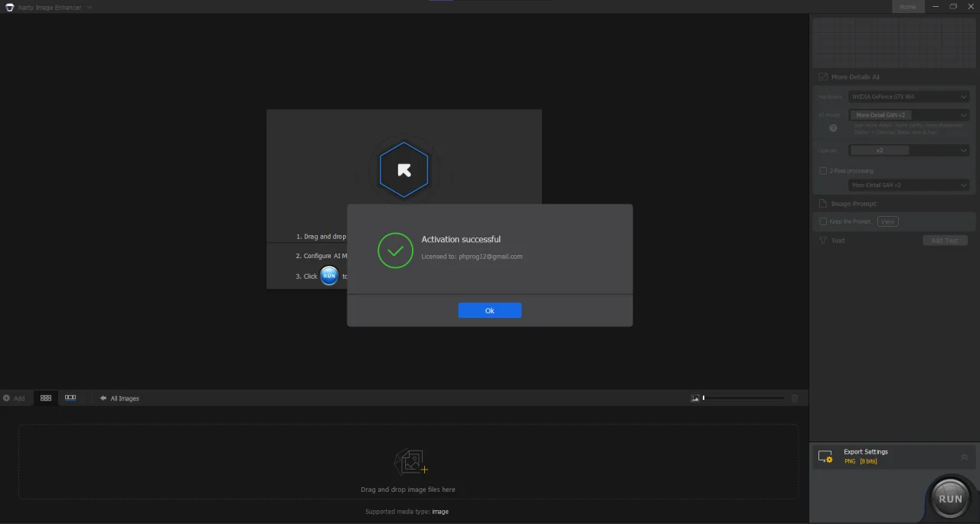Open Export Settings gear icon

[825, 457]
